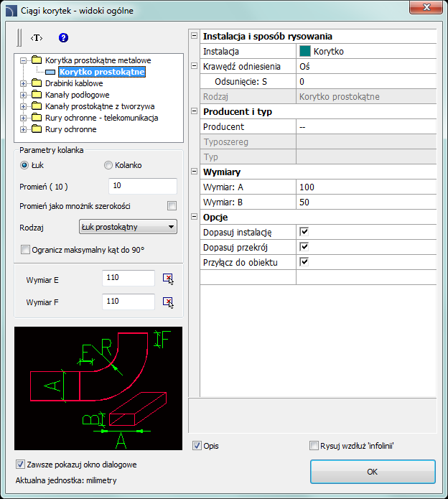Click the Korytko teal color swatch
The height and width of the screenshot is (499, 448).
(305, 51)
